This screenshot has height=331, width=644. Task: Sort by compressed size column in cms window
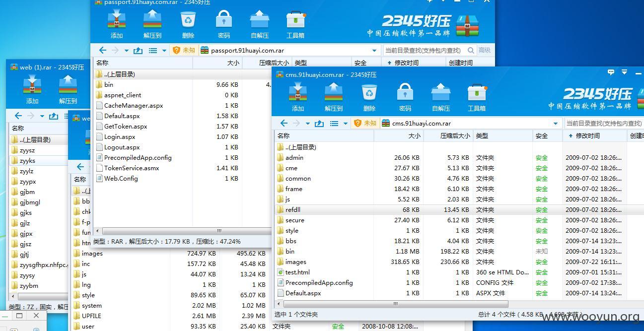[x=448, y=135]
